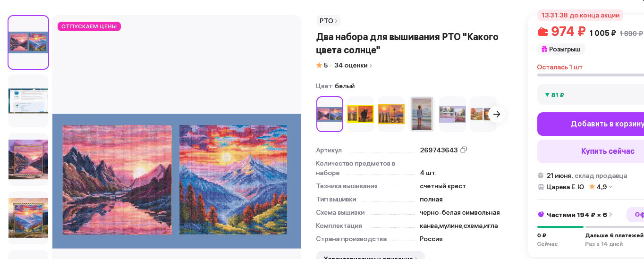Select the black cat sunset color variant
Image resolution: width=644 pixels, height=259 pixels.
360,114
